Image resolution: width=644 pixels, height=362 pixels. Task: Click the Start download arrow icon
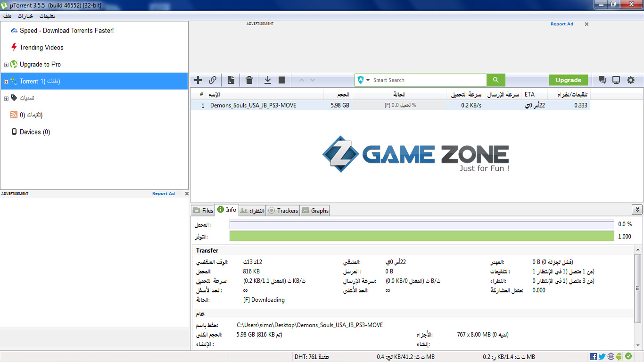pyautogui.click(x=267, y=80)
